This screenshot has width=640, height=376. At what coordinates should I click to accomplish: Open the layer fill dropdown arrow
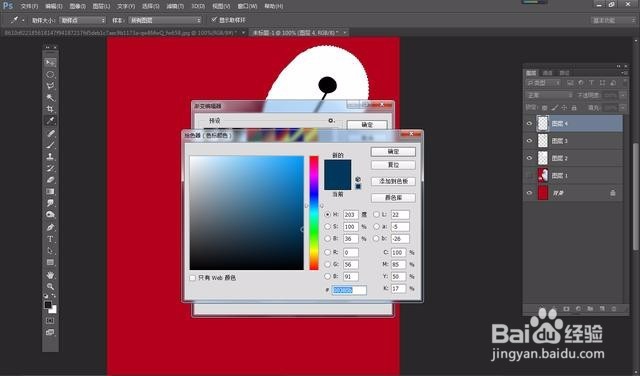pos(623,107)
